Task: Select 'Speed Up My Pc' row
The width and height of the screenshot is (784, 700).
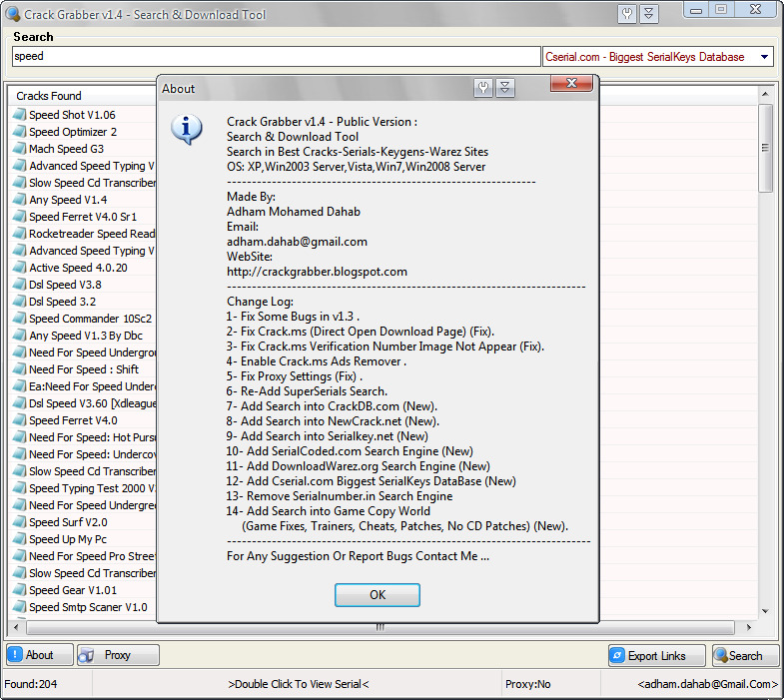Action: pos(68,540)
